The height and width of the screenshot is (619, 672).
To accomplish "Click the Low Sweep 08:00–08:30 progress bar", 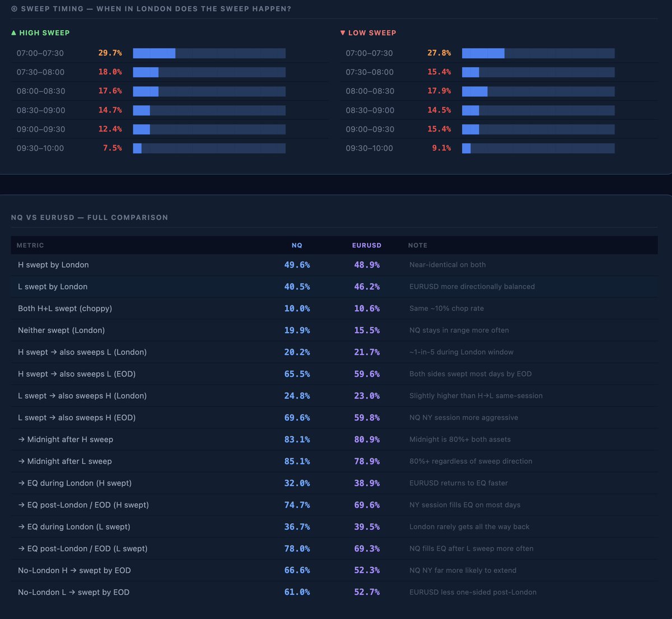I will click(538, 91).
